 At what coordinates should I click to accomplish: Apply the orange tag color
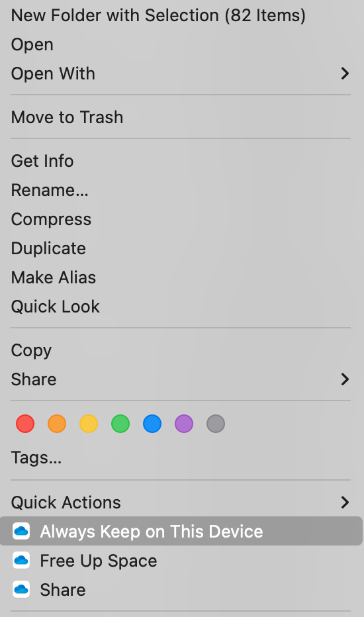[57, 424]
